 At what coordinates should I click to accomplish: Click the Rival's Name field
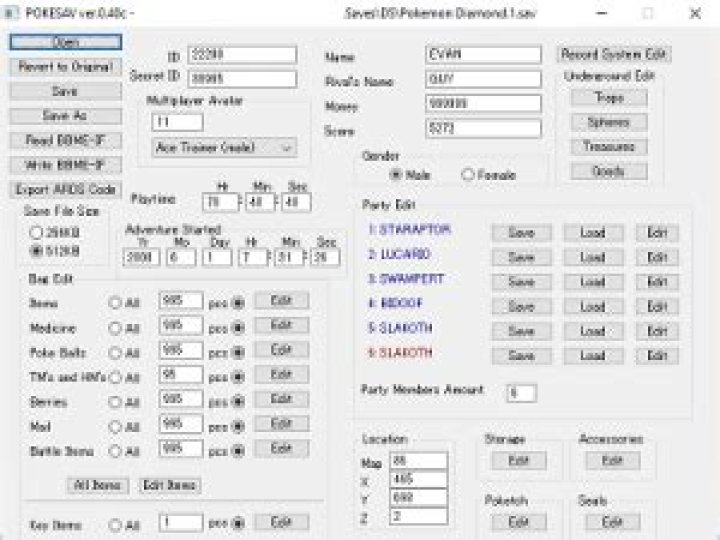[483, 79]
